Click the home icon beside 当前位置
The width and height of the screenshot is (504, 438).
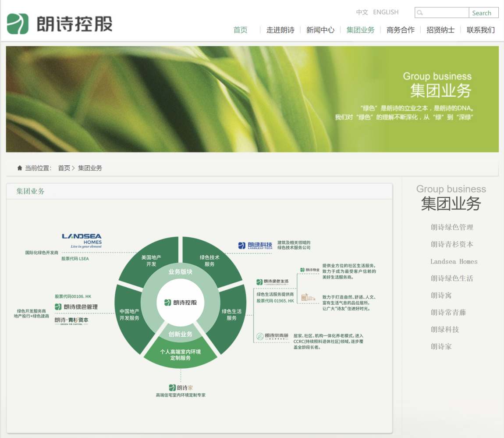pos(20,168)
